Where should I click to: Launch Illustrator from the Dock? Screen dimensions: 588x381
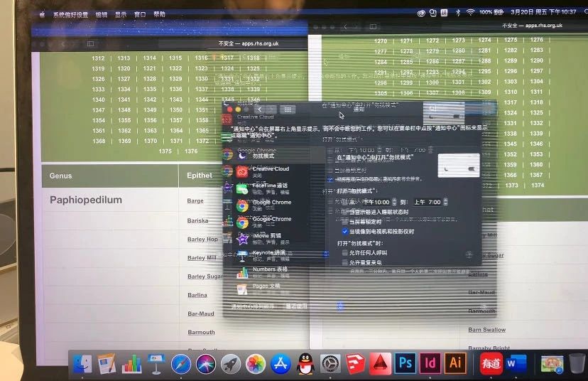(454, 363)
